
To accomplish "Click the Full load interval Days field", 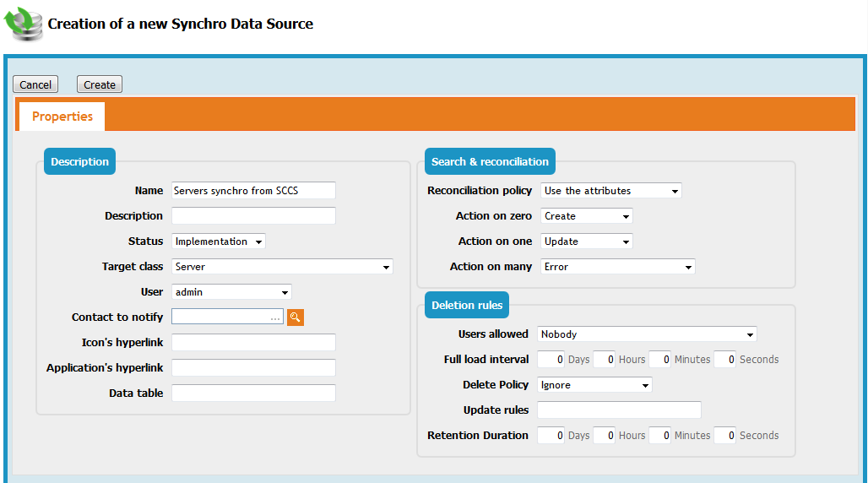I will coord(551,360).
